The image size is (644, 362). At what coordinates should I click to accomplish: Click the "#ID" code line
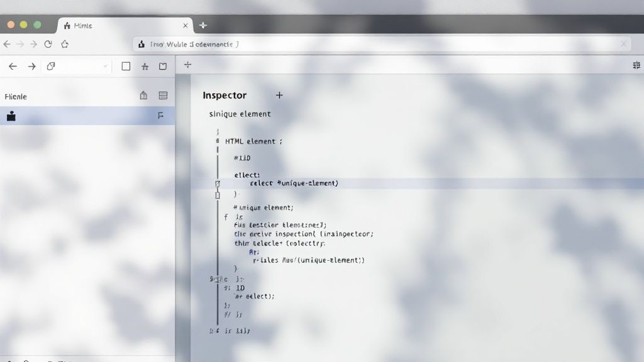pyautogui.click(x=242, y=158)
